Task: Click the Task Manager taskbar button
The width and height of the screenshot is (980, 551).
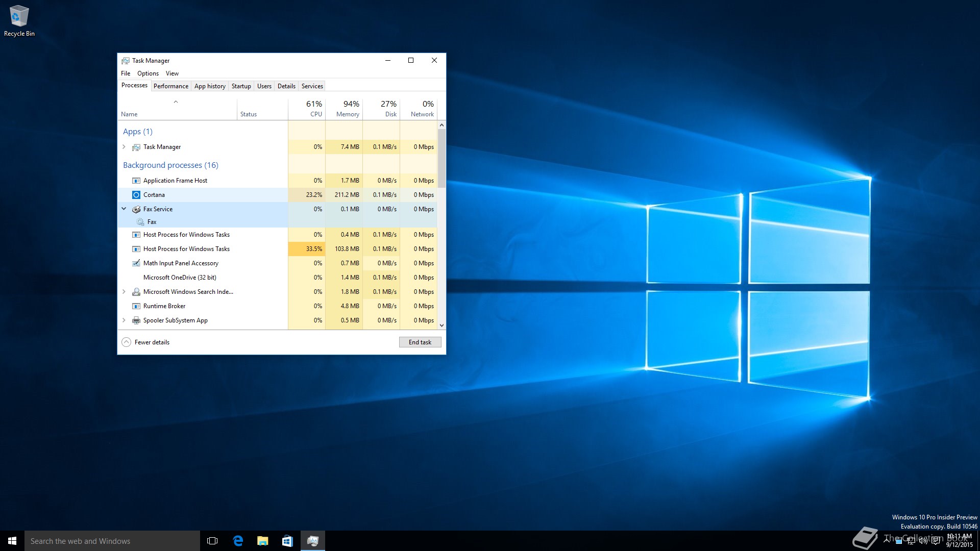Action: (x=312, y=541)
